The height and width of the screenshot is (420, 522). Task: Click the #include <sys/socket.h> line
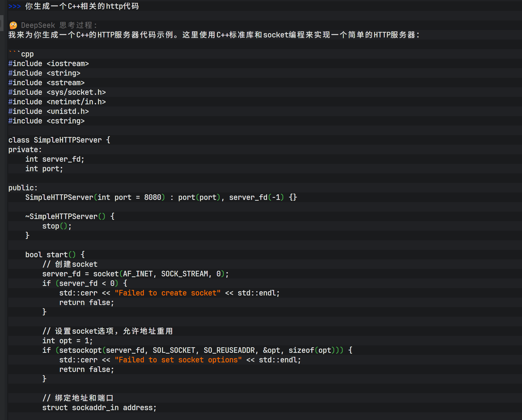[x=57, y=92]
